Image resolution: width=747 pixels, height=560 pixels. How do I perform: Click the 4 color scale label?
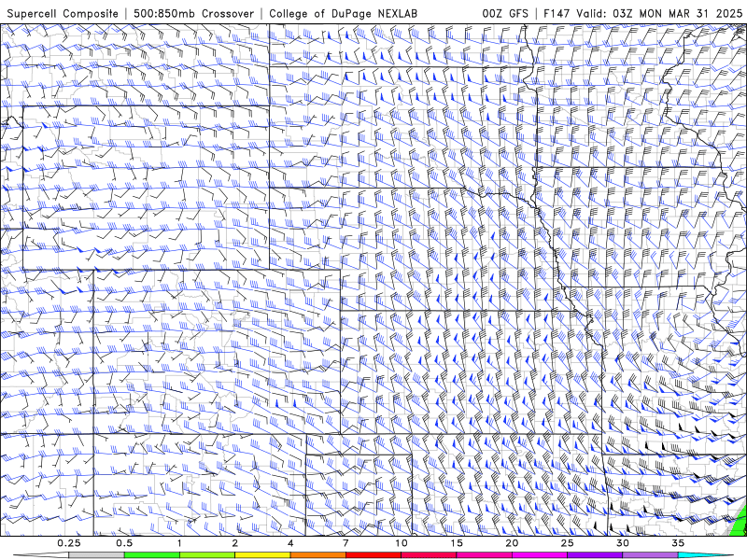[290, 543]
